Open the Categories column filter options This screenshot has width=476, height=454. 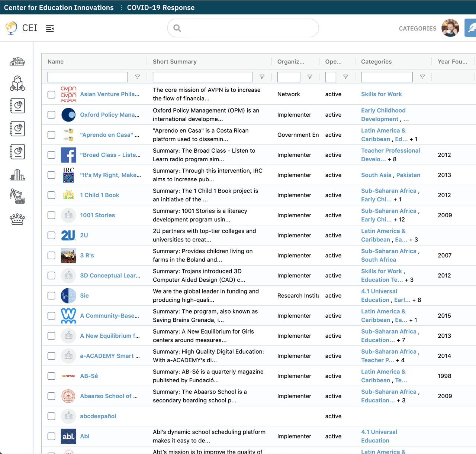pos(422,77)
